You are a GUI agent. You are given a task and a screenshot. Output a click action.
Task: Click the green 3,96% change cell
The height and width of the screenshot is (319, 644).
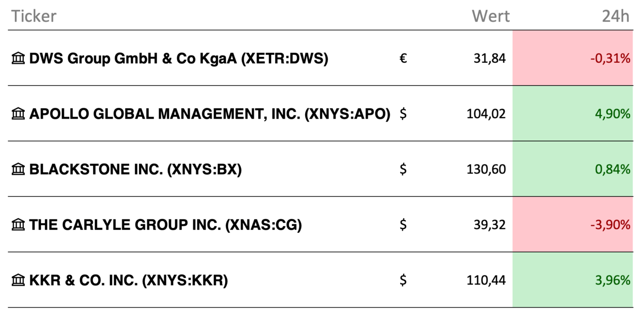tap(573, 280)
